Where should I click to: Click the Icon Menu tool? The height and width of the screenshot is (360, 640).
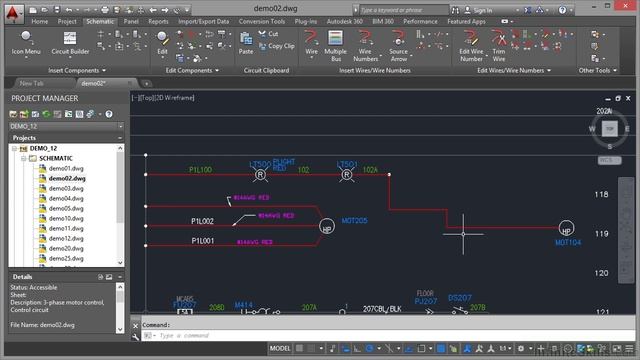coord(26,44)
